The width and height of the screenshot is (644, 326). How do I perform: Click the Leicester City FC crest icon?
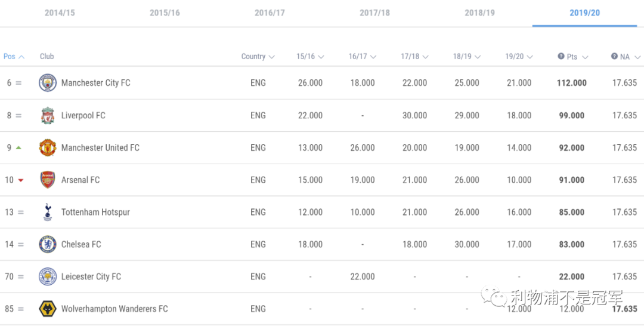coord(48,276)
